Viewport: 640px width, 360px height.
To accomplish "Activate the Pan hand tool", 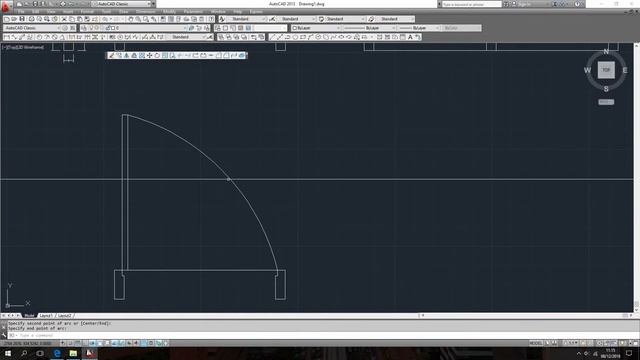I will pos(131,19).
